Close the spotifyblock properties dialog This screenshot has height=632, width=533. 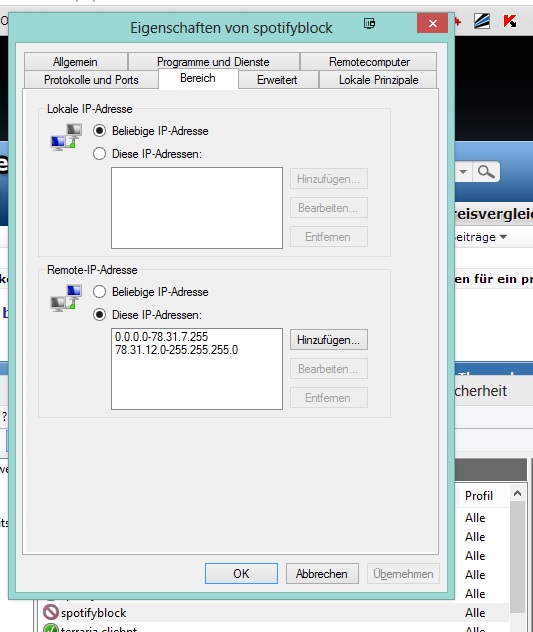click(x=433, y=23)
